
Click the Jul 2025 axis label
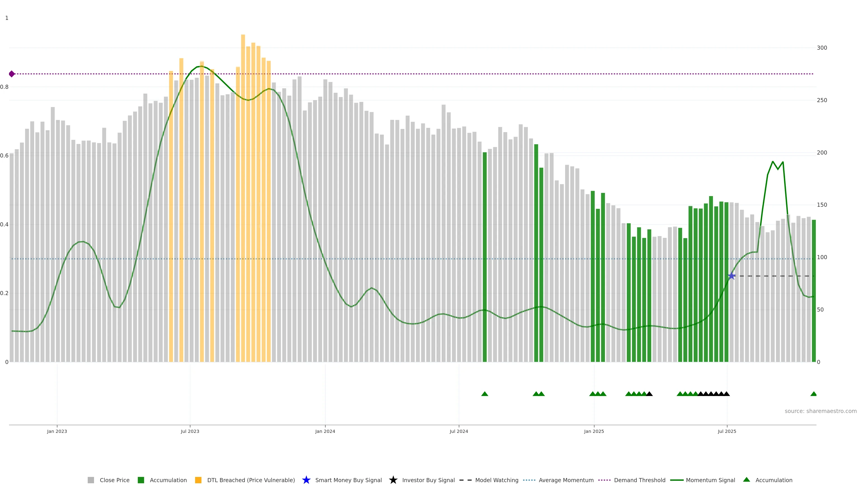[x=727, y=431]
